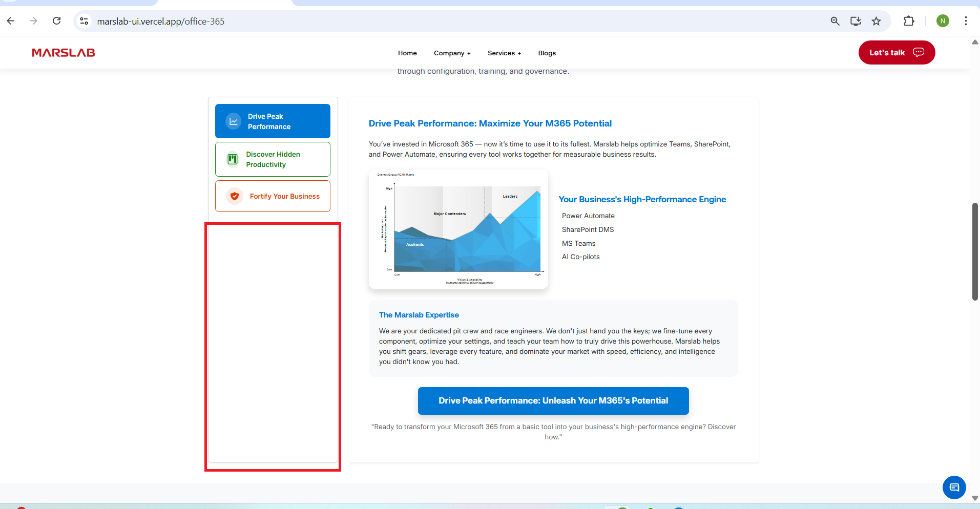Switch to Discover Hidden Productivity tab
This screenshot has width=980, height=509.
click(273, 159)
